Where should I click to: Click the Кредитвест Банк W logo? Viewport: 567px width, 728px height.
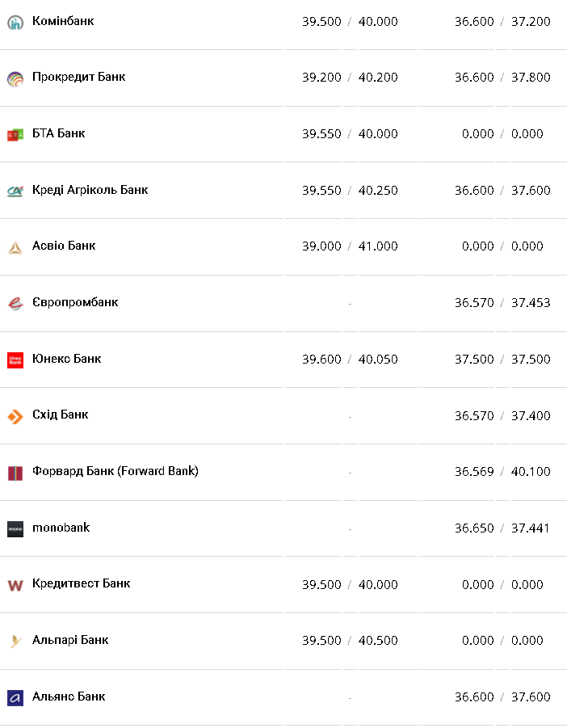pyautogui.click(x=15, y=585)
